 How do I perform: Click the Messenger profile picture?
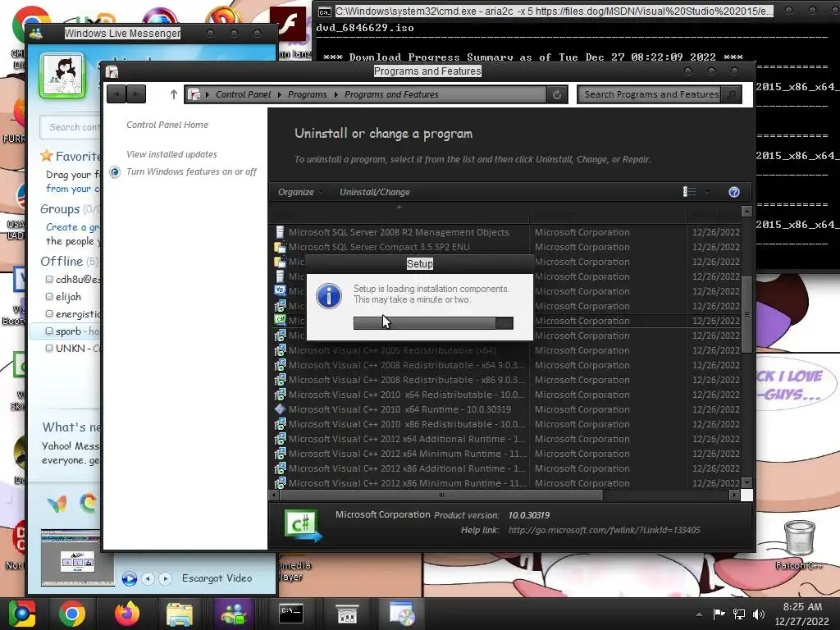[x=62, y=75]
